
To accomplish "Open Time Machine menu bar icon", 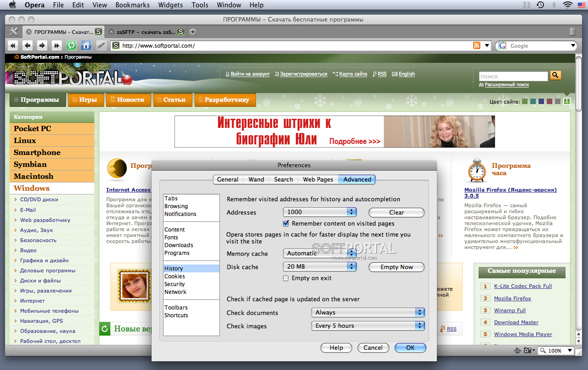I will pos(540,5).
